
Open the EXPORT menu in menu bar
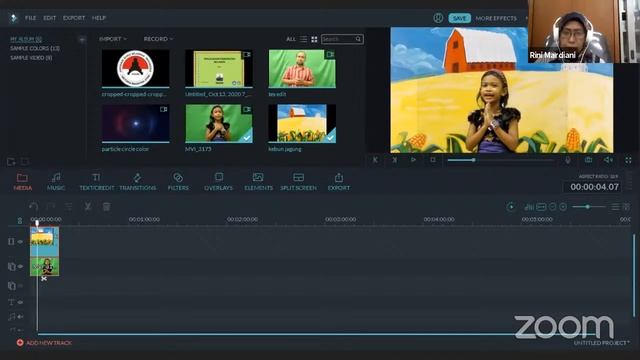[74, 18]
